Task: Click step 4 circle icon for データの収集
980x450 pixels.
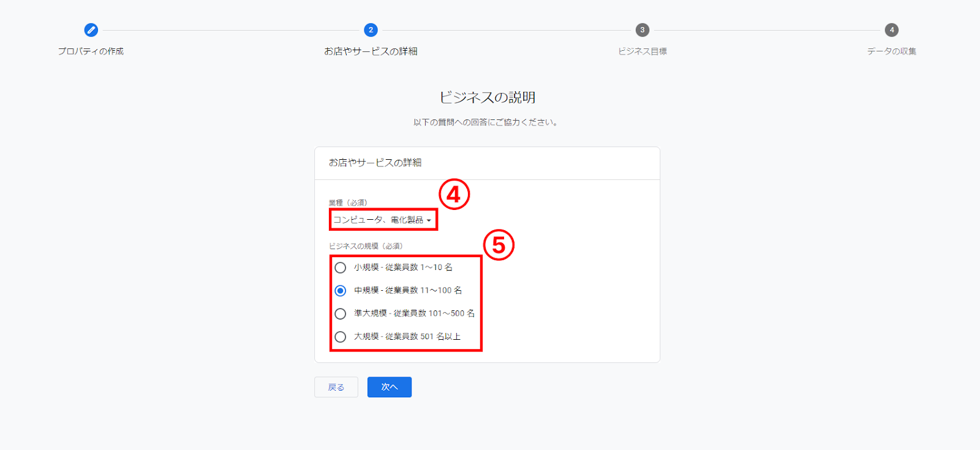Action: tap(892, 29)
